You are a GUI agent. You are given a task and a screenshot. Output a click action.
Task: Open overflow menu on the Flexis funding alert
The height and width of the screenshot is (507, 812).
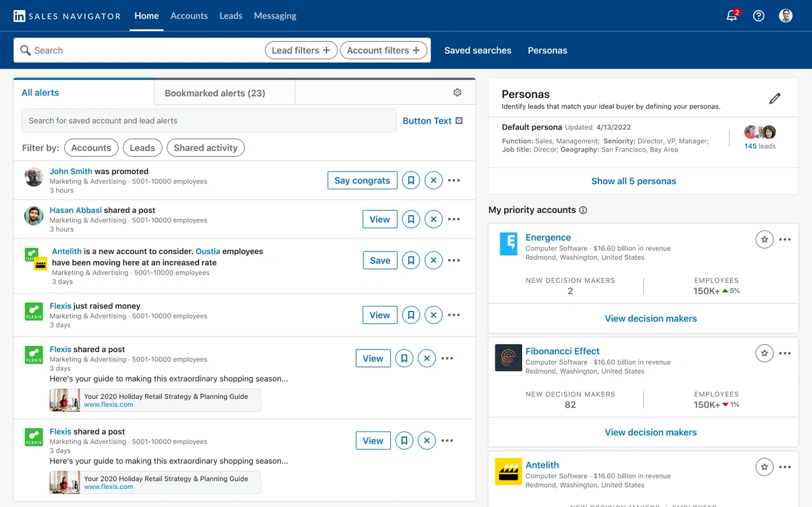pyautogui.click(x=453, y=315)
